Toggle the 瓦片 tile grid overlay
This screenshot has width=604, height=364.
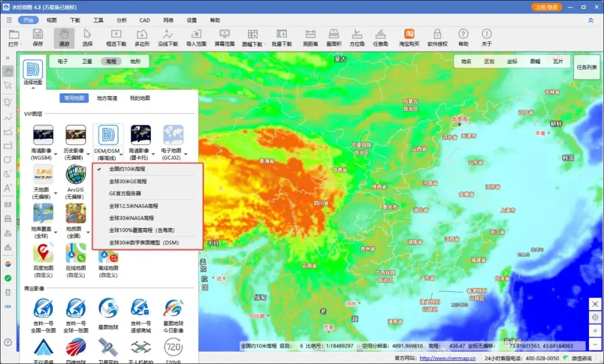tap(558, 62)
